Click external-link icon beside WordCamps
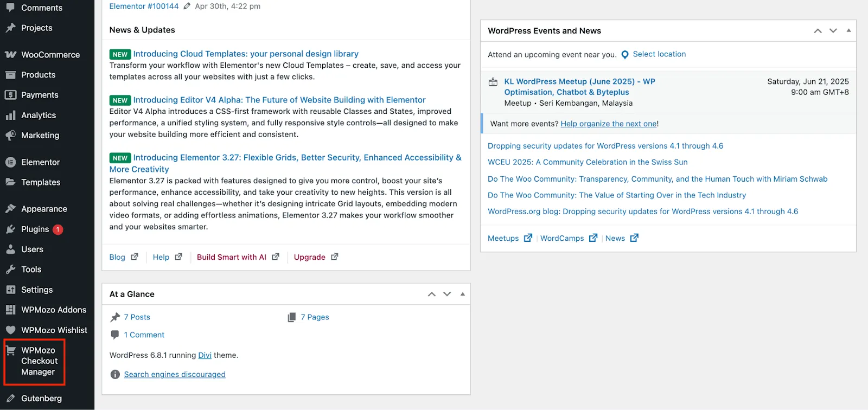This screenshot has width=868, height=410. coord(593,238)
